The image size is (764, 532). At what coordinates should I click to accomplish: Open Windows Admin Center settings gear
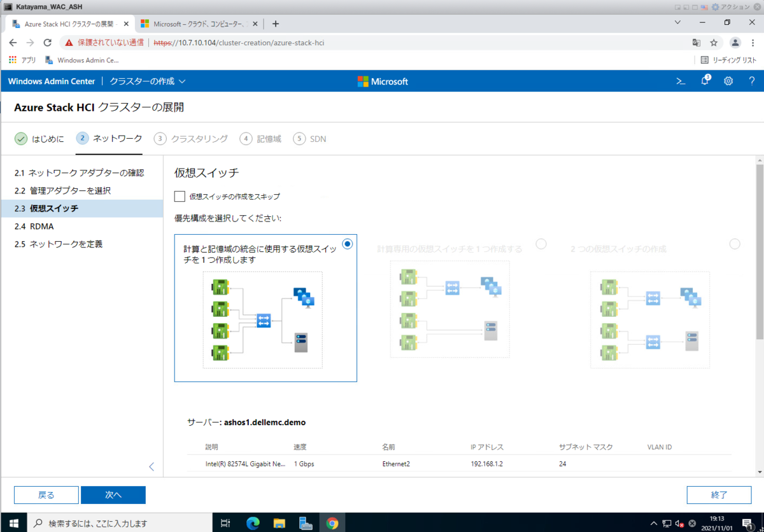[x=728, y=81]
